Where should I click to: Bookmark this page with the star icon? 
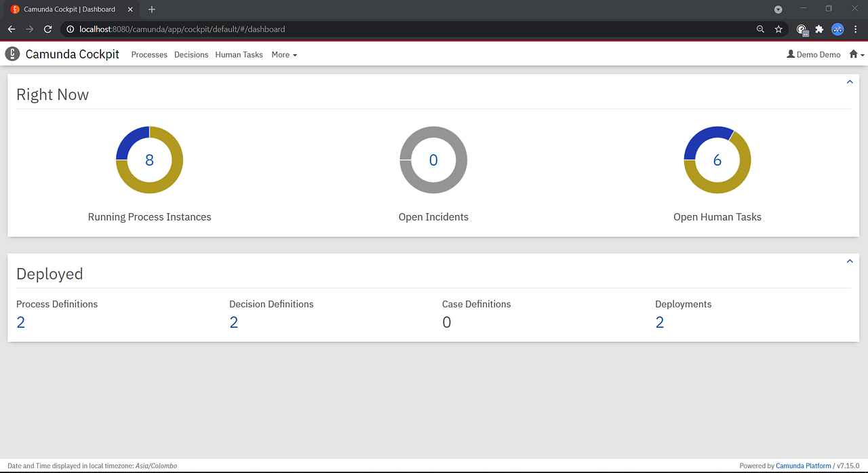coord(778,29)
